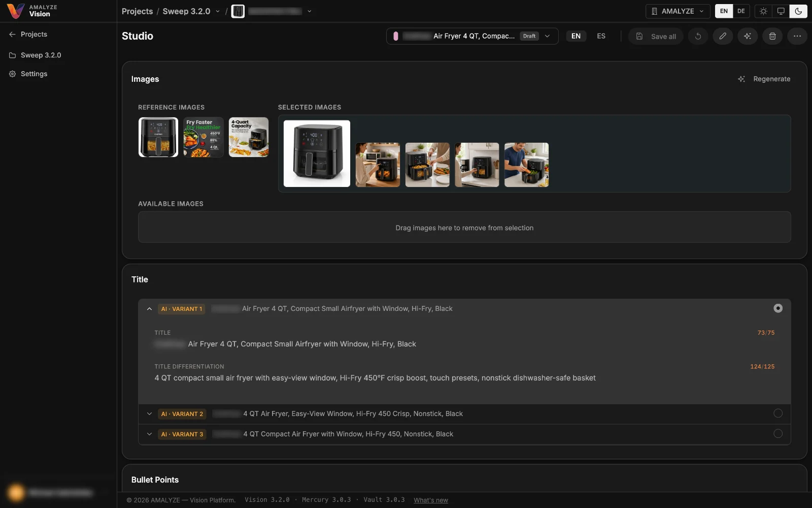Screen dimensions: 812x508
Task: Select the Variant 1 title radio button
Action: point(778,308)
